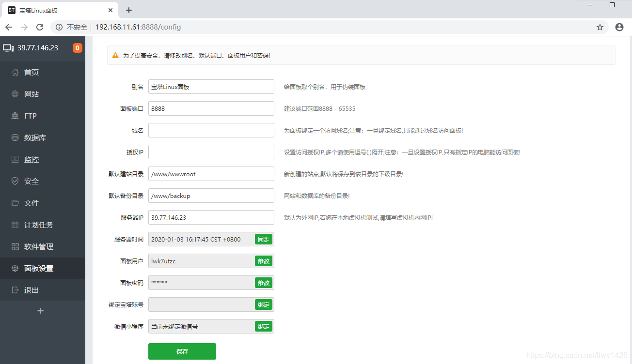Click the 别名 input field
Image resolution: width=632 pixels, height=364 pixels.
[211, 87]
